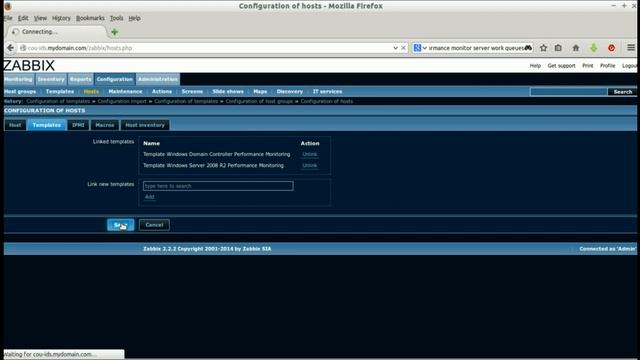
Task: Click the Cancel button
Action: pyautogui.click(x=154, y=225)
